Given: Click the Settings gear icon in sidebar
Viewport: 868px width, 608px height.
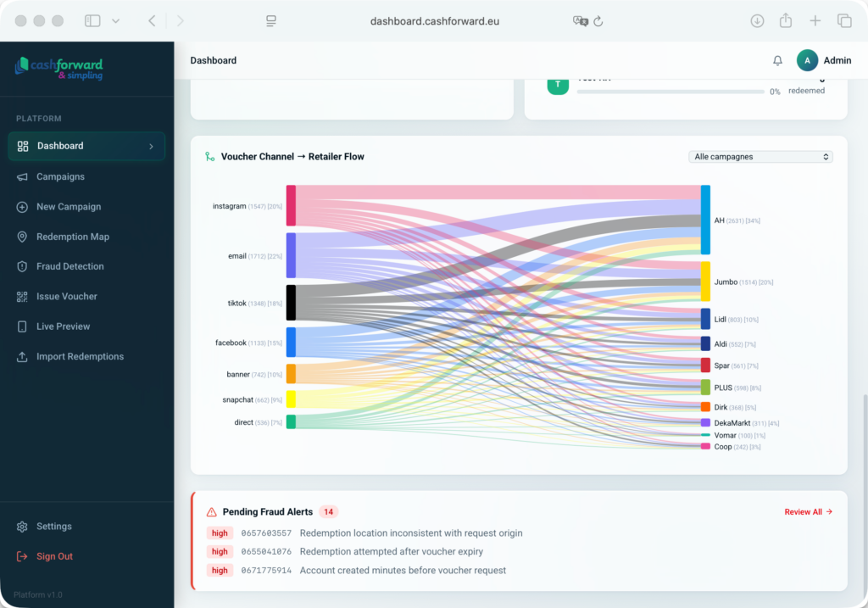Looking at the screenshot, I should point(22,527).
